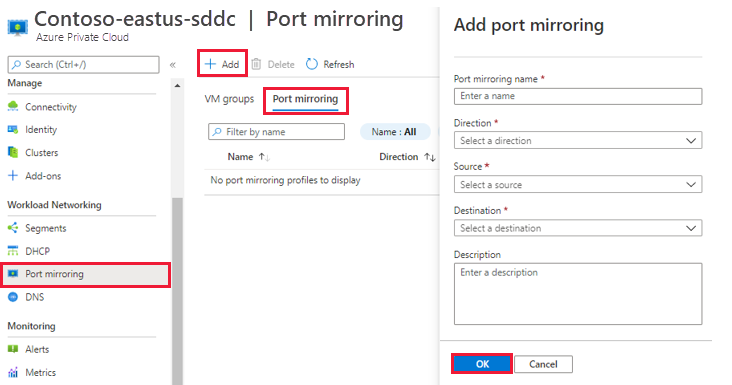This screenshot has width=732, height=385.
Task: Click the Manage section heading
Action: point(25,83)
